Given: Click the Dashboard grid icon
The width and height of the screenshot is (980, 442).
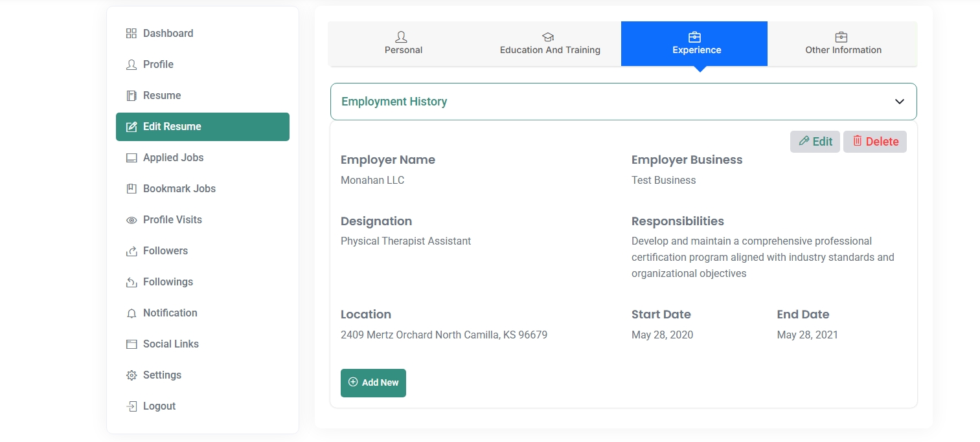Looking at the screenshot, I should pyautogui.click(x=131, y=33).
